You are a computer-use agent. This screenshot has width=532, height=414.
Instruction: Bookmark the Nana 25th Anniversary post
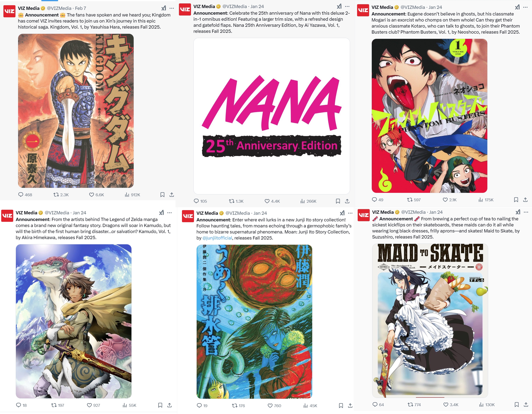click(x=338, y=201)
